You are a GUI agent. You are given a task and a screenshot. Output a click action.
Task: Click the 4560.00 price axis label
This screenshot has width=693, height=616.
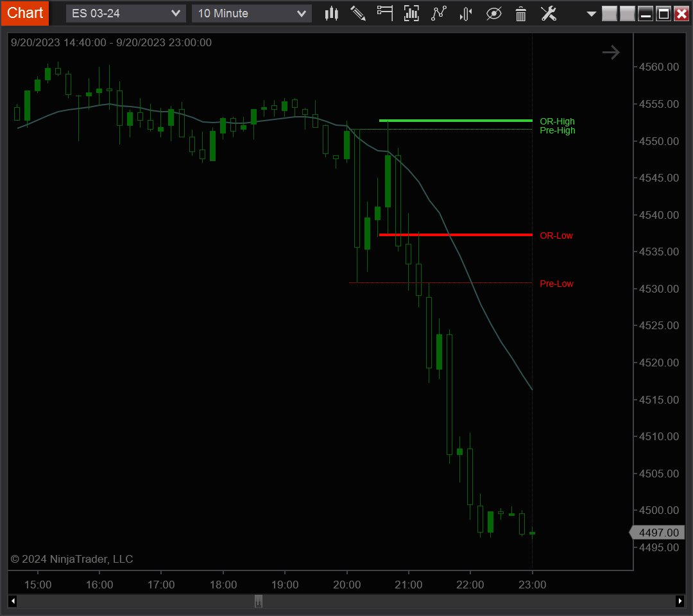click(658, 67)
